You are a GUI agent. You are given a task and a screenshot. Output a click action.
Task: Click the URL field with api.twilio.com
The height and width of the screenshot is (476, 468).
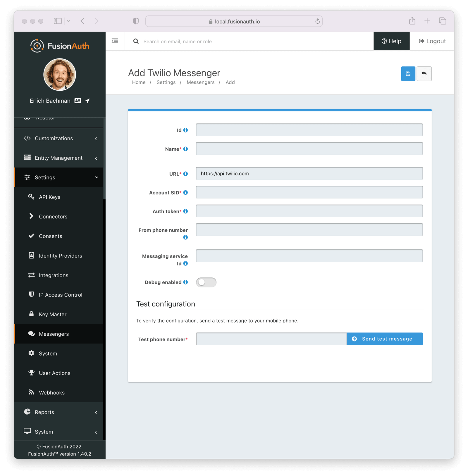[309, 173]
